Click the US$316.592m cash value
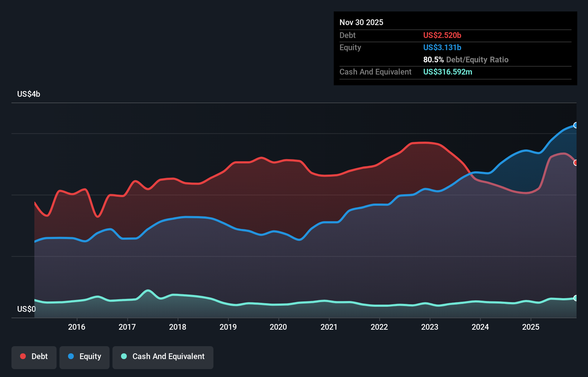Image resolution: width=588 pixels, height=377 pixels. tap(448, 72)
